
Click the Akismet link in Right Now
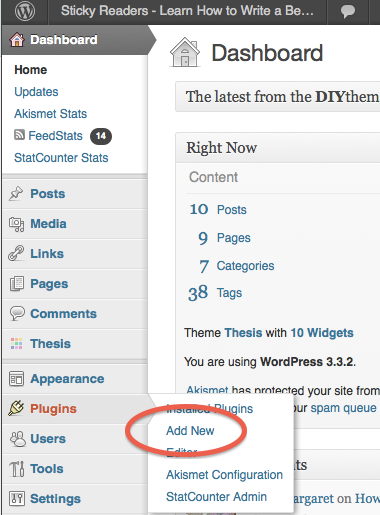[x=207, y=390]
